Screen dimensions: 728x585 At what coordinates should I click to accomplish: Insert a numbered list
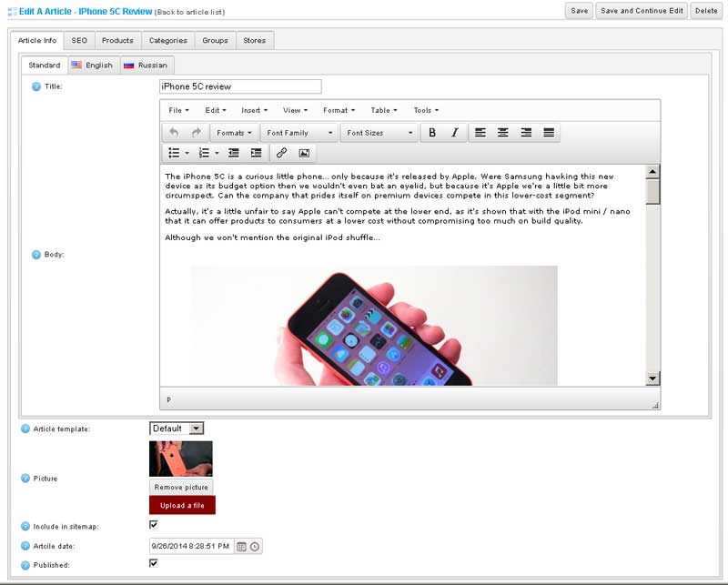tap(204, 153)
